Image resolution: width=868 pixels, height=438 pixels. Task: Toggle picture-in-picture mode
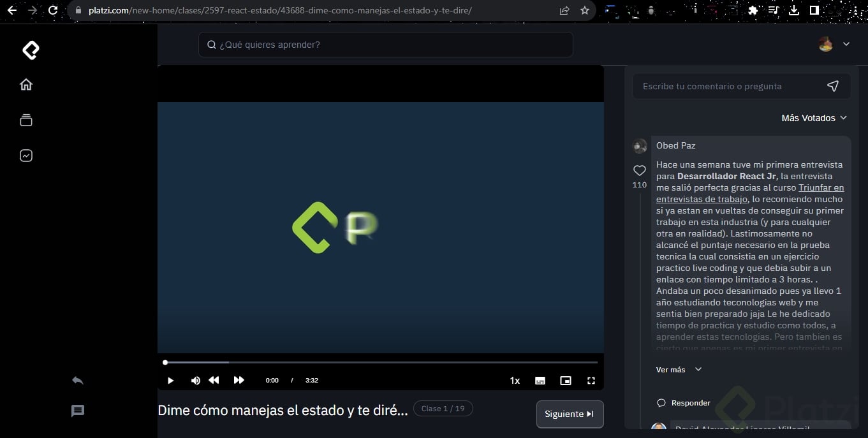[566, 381]
